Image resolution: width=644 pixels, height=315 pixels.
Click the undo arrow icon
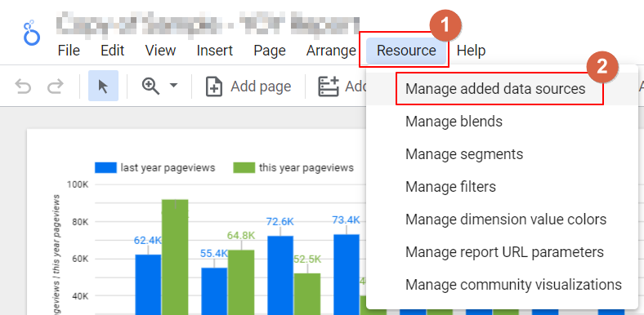[23, 87]
